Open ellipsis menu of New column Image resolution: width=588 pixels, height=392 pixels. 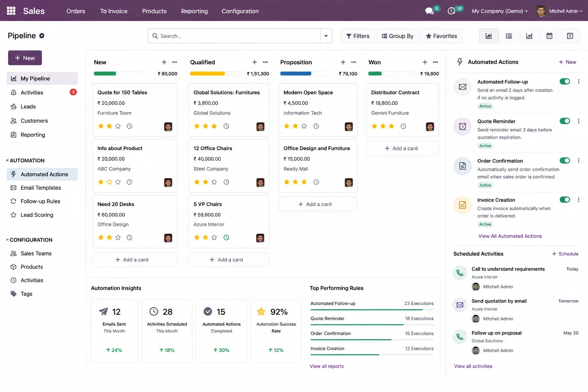(x=175, y=62)
